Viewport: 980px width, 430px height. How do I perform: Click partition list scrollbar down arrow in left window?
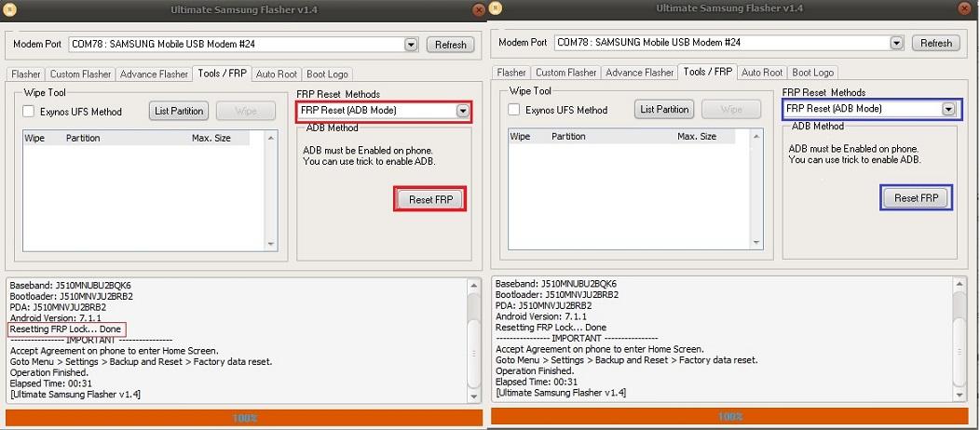271,244
